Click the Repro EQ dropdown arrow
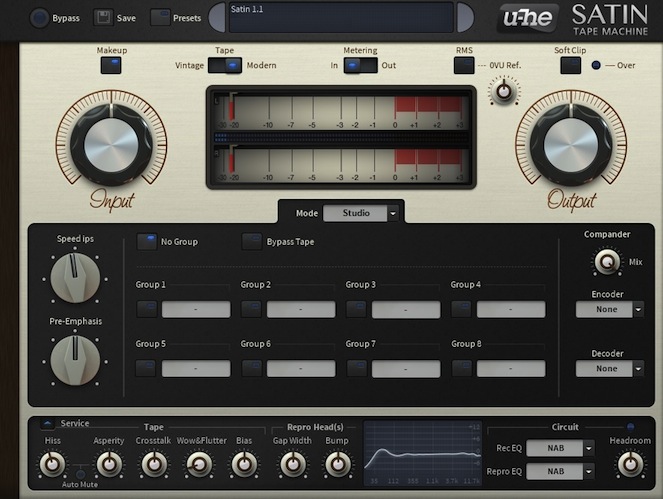This screenshot has width=663, height=499. 589,472
